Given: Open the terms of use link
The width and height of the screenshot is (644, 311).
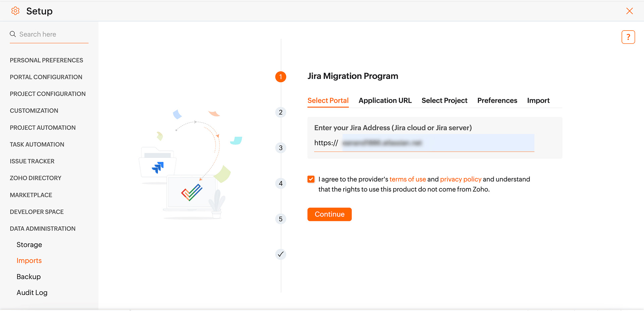Looking at the screenshot, I should pyautogui.click(x=408, y=179).
